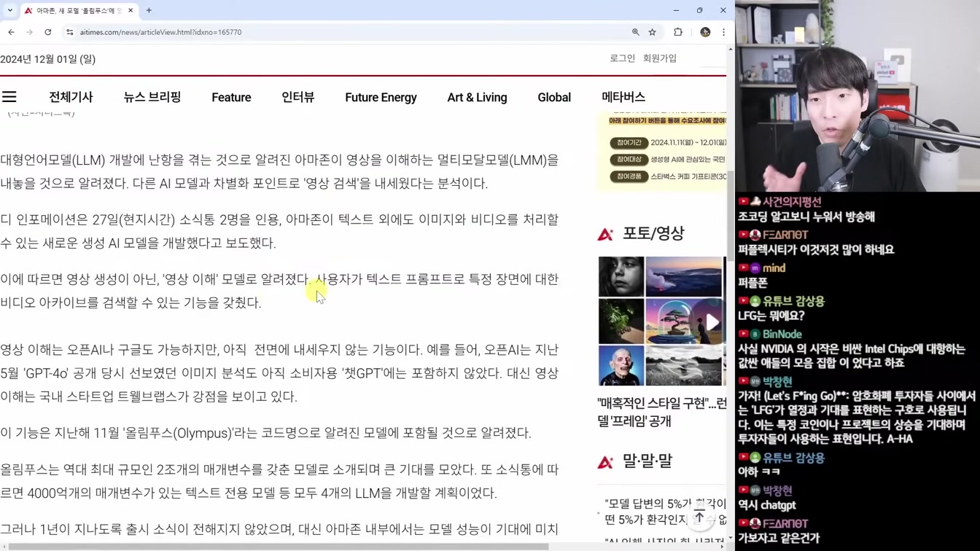Click the 참여대상 label in banner
Screen dimensions: 980x551
coord(629,160)
